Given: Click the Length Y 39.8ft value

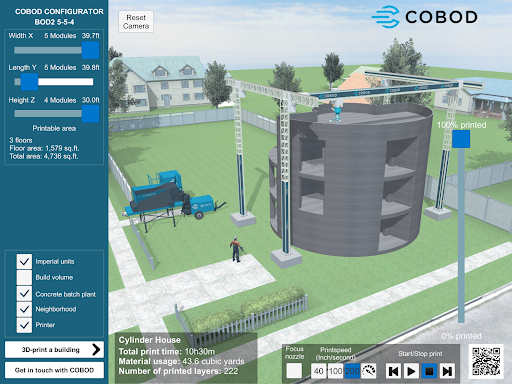Looking at the screenshot, I should [90, 67].
